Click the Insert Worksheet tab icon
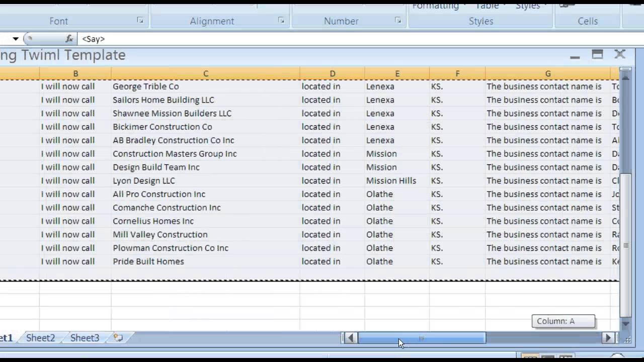 (118, 338)
